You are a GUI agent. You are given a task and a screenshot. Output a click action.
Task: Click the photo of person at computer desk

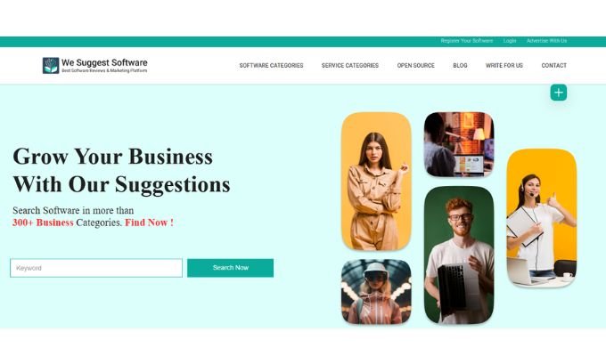point(459,144)
